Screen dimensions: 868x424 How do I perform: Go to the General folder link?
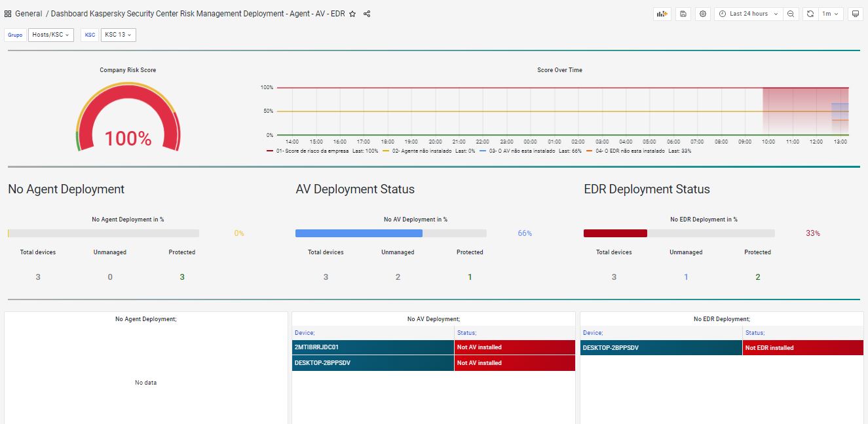28,14
